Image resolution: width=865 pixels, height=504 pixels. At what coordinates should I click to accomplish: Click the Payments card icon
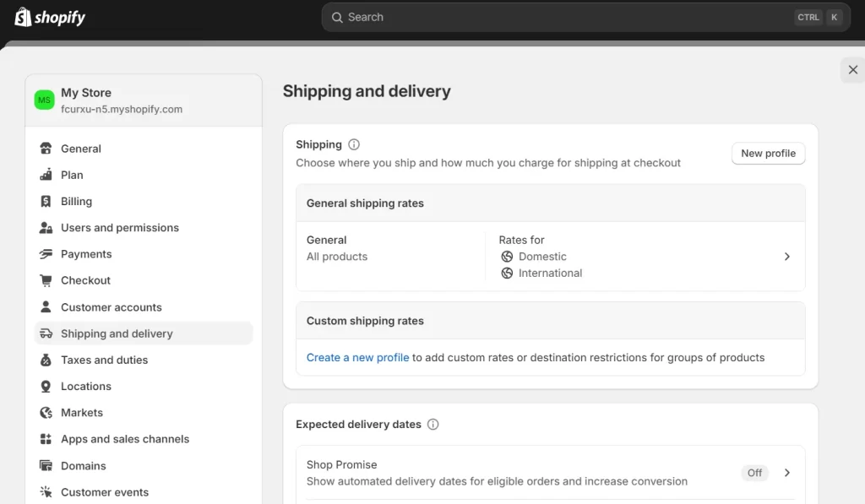46,254
